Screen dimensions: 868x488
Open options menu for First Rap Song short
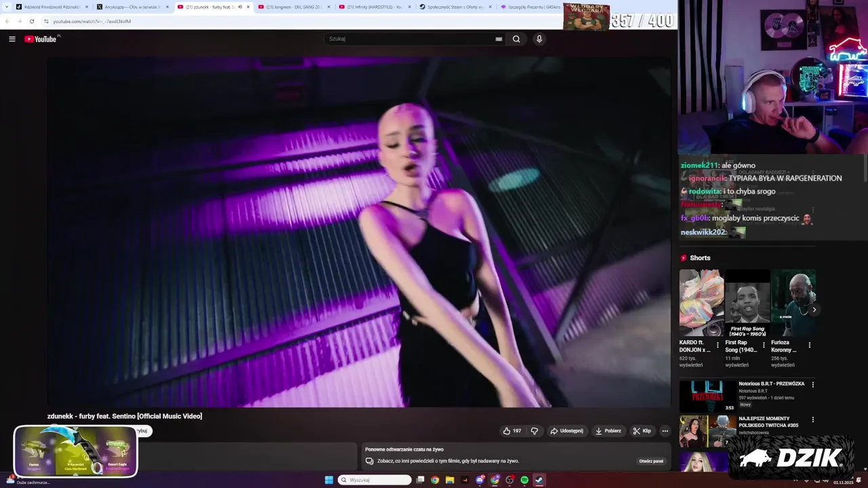[764, 345]
